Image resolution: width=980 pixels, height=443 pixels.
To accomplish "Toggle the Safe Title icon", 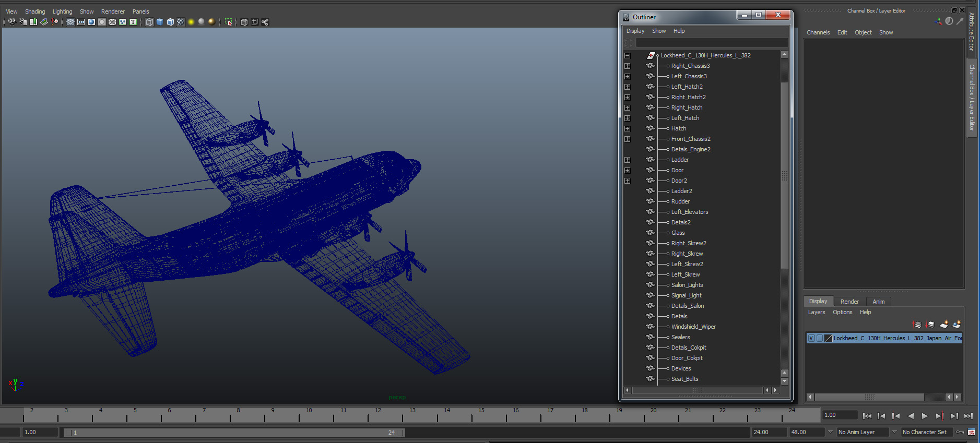I will tap(133, 22).
